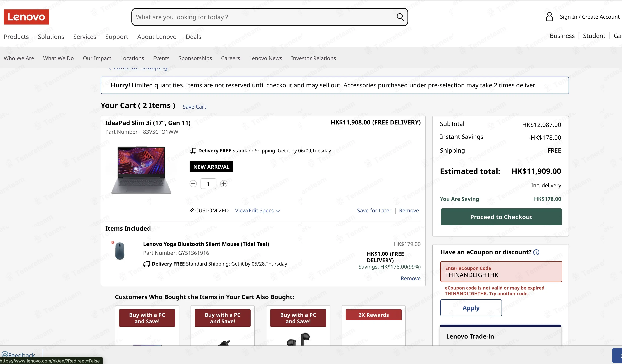Remove the Yoga Bluetooth Mouse item
This screenshot has width=622, height=364.
click(411, 278)
